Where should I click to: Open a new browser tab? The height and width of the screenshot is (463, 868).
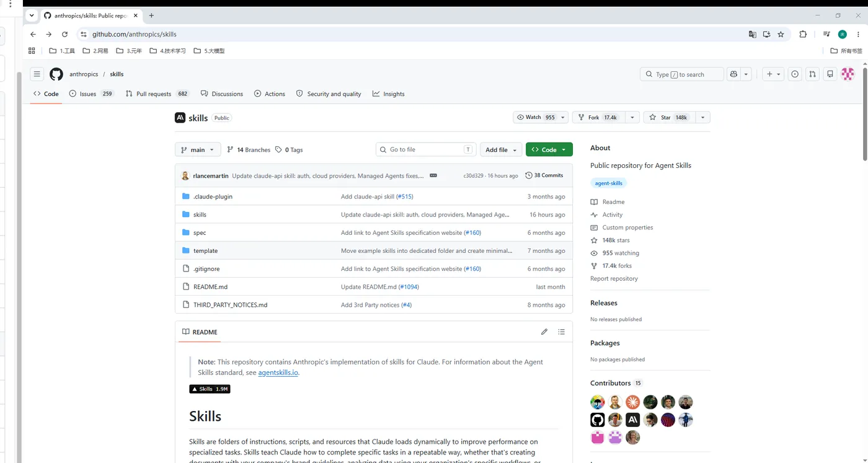coord(151,15)
